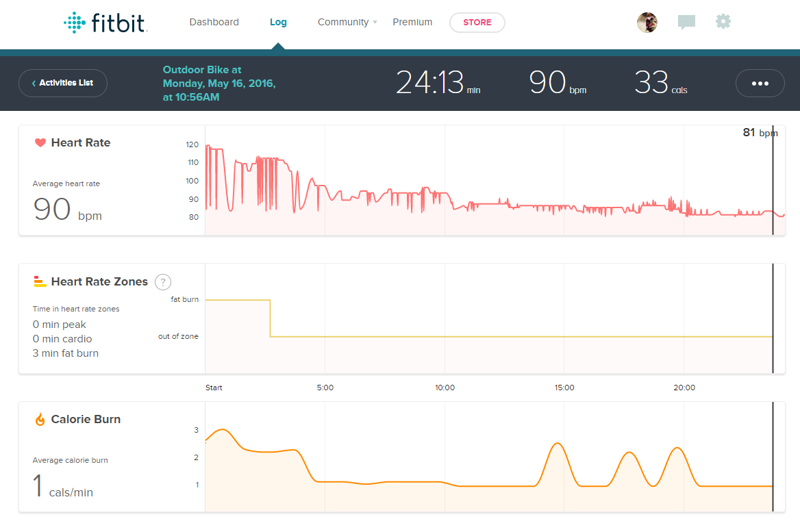800x532 pixels.
Task: Click the 10:00 time axis label
Action: tap(445, 388)
